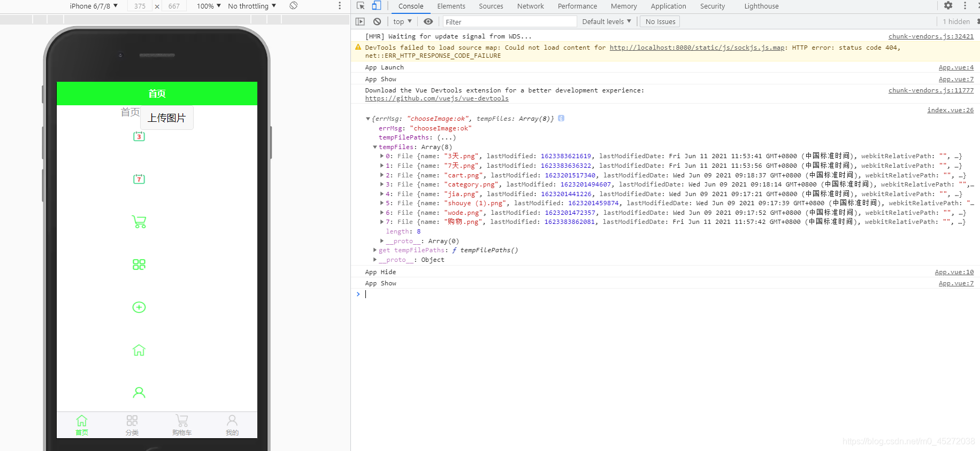Open the 购物车 tab in phone tabbar

click(182, 425)
